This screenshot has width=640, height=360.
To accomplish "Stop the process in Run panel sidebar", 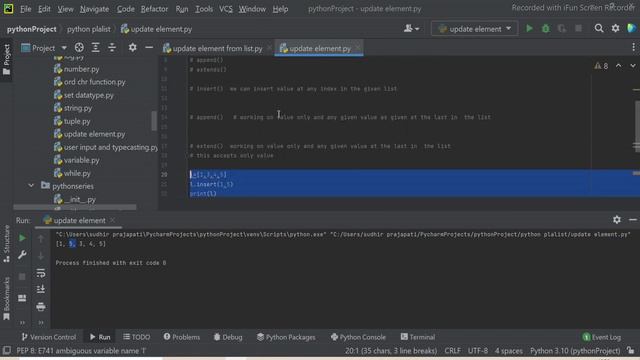I will pyautogui.click(x=22, y=277).
